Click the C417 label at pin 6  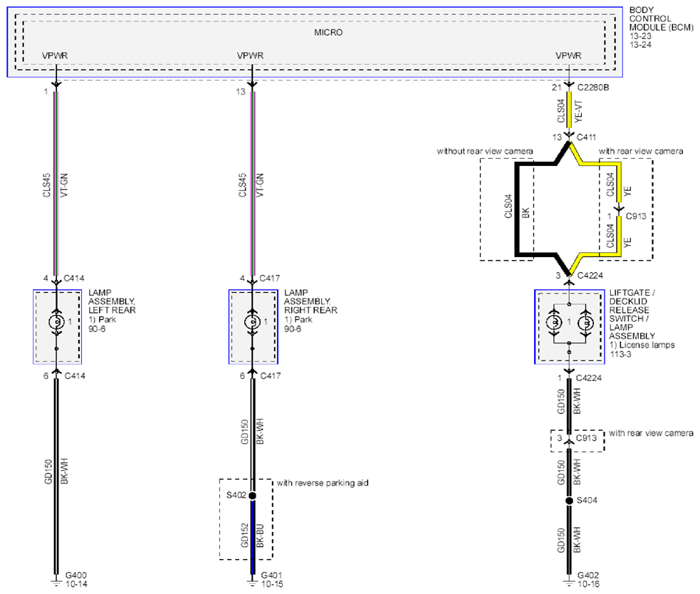[x=271, y=376]
